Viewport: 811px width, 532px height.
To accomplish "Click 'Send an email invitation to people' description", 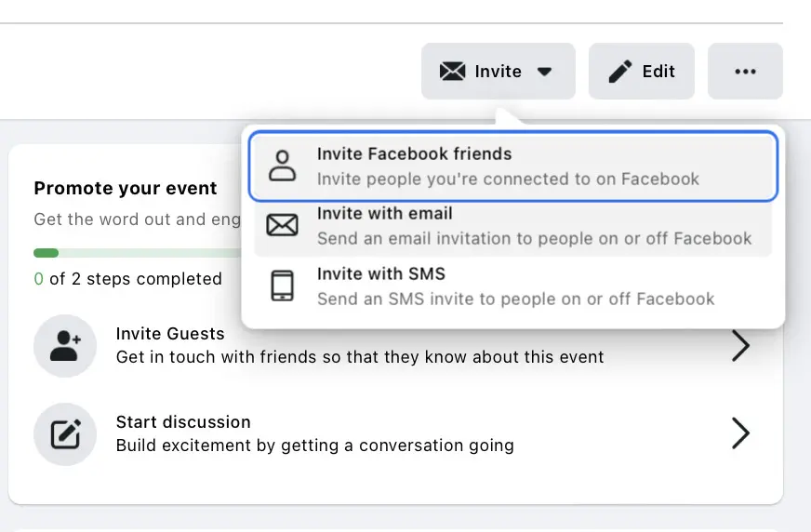I will point(534,238).
